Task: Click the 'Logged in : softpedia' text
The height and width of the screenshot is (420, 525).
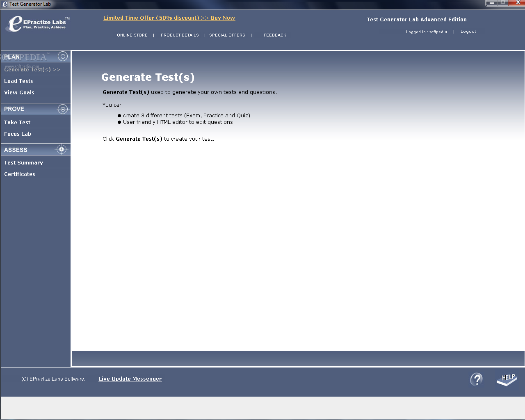Action: [x=427, y=32]
